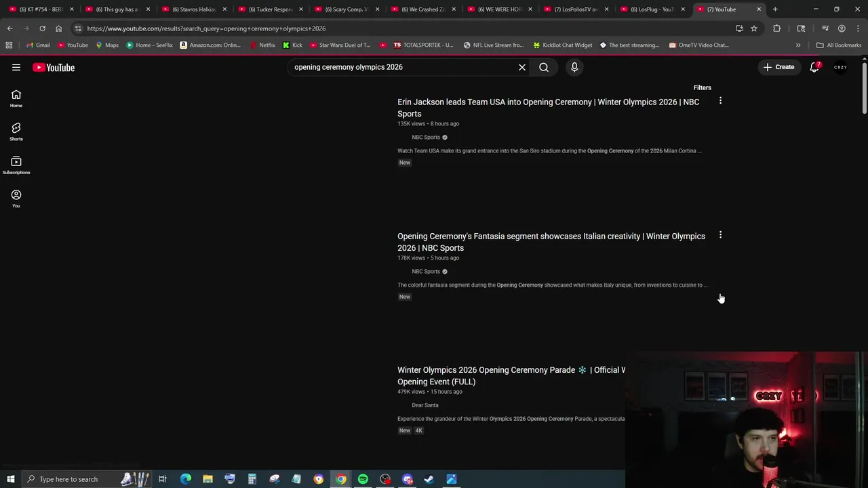
Task: Show hidden bookmarks with the chevron
Action: [x=798, y=45]
